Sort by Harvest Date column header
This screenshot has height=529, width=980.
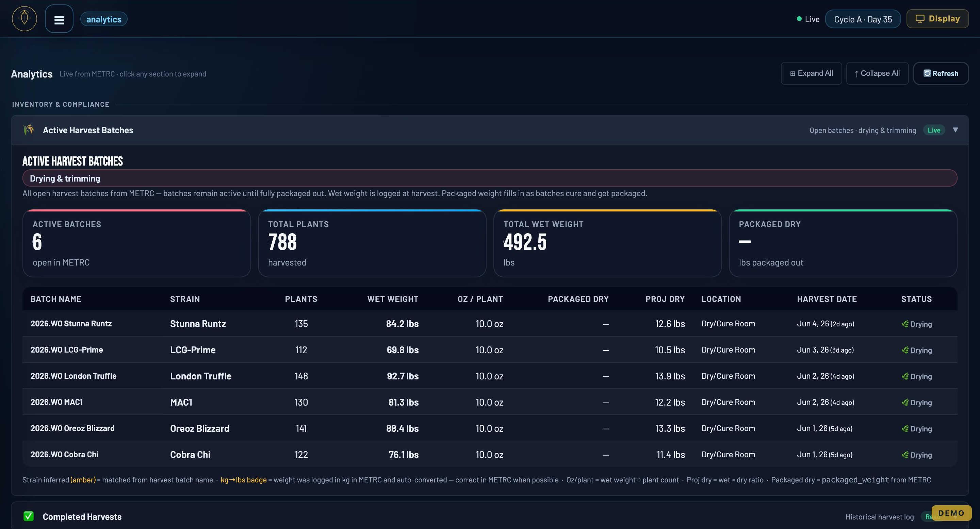coord(827,299)
